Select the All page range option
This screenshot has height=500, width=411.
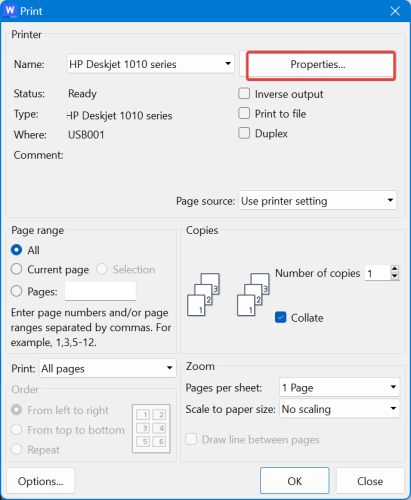[16, 250]
